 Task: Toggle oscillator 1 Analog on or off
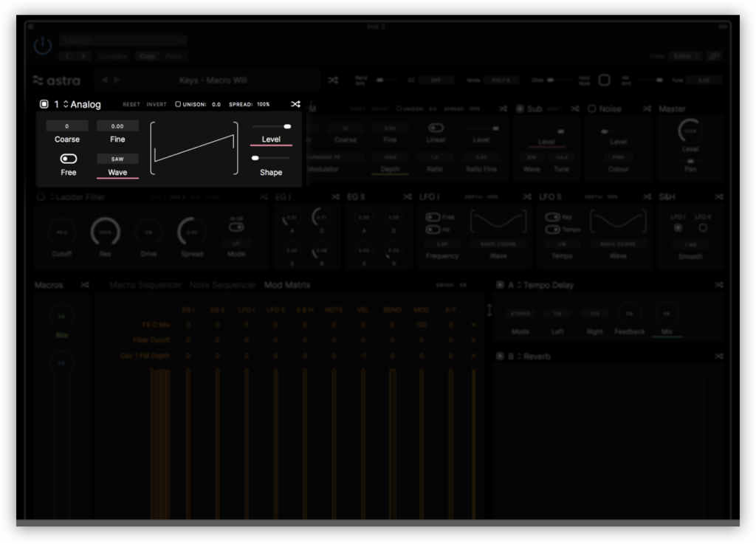(x=44, y=104)
